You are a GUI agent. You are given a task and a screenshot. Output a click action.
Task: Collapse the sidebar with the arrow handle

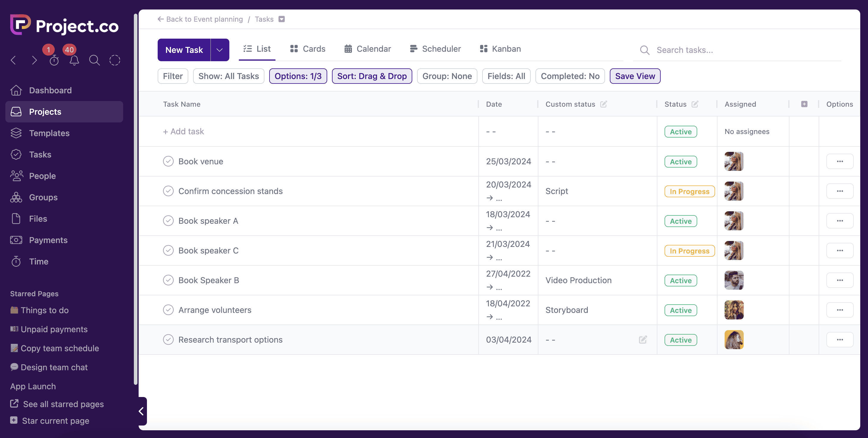click(142, 411)
